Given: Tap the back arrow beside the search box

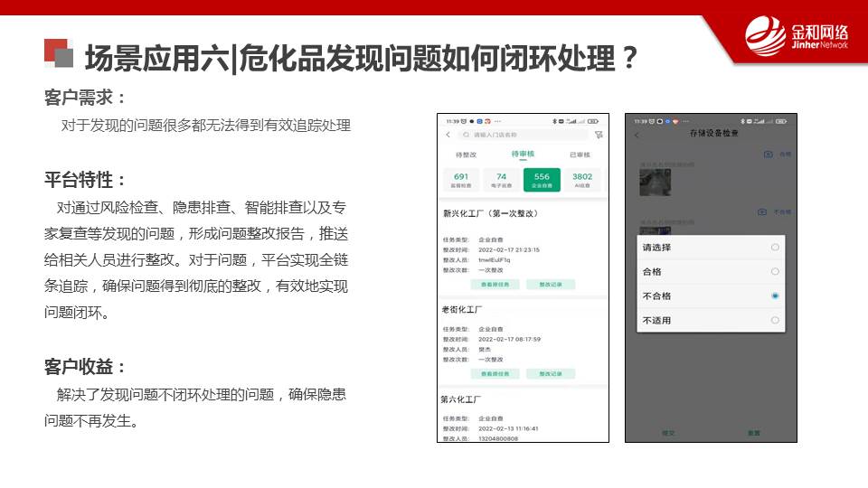Looking at the screenshot, I should tap(448, 135).
